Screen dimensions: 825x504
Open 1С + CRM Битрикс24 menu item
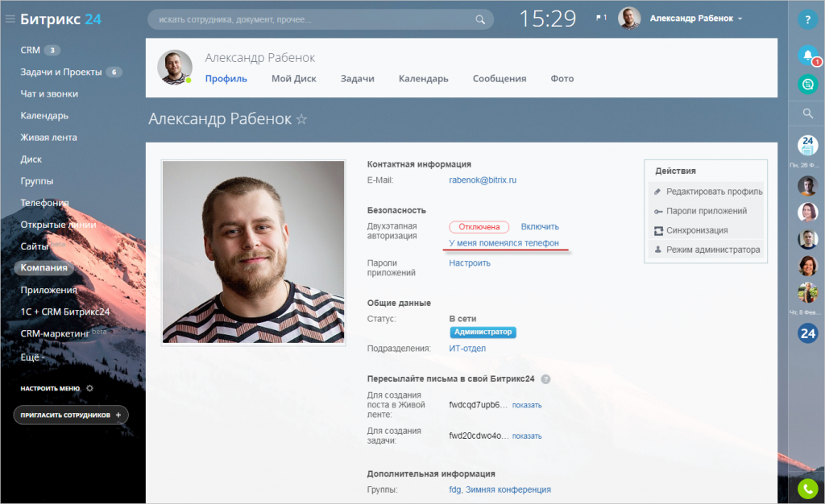[65, 312]
